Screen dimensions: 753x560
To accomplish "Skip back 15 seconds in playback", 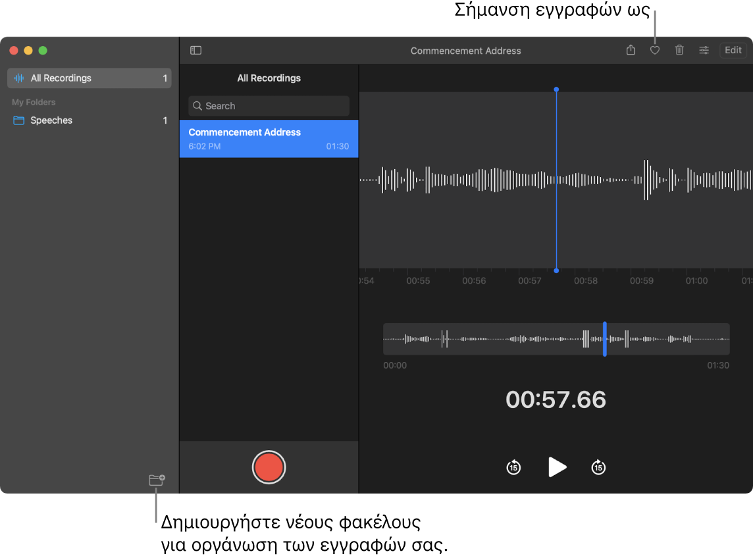I will [x=513, y=467].
